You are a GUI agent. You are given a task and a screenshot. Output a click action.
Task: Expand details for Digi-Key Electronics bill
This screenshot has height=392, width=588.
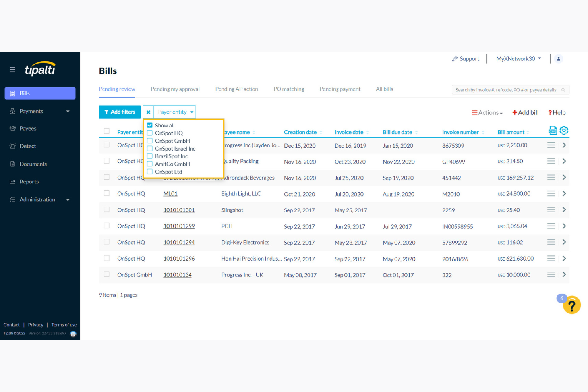pos(564,242)
